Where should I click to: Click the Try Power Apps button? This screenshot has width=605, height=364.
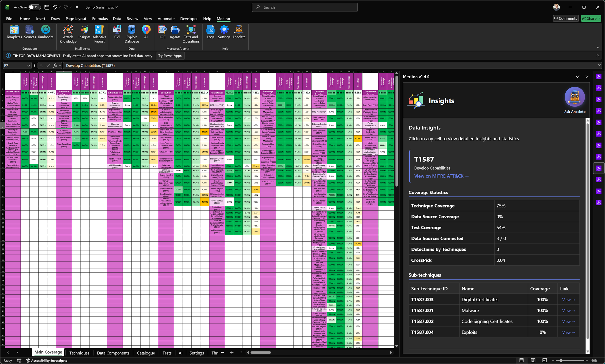[170, 56]
